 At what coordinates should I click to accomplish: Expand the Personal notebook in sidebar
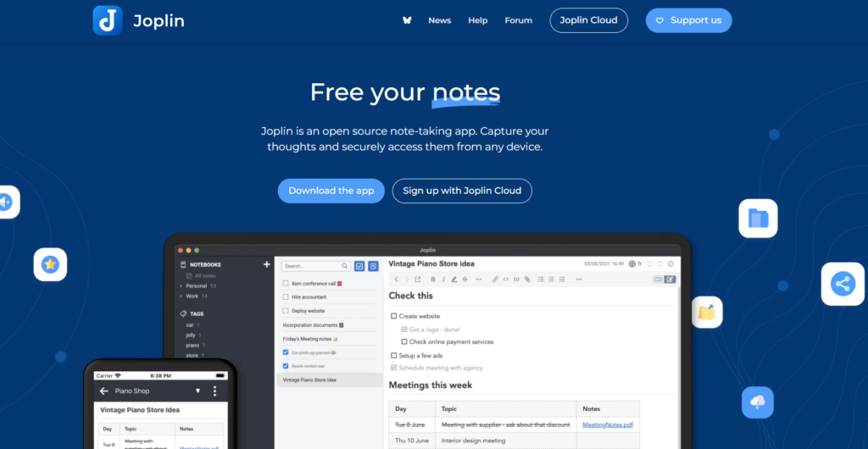(181, 286)
